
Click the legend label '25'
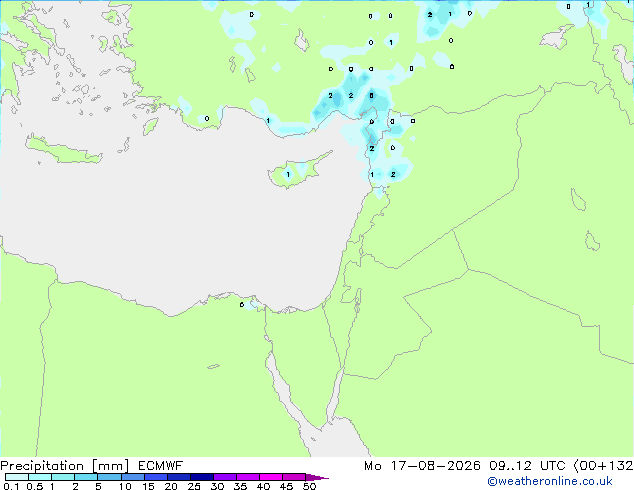(x=194, y=486)
